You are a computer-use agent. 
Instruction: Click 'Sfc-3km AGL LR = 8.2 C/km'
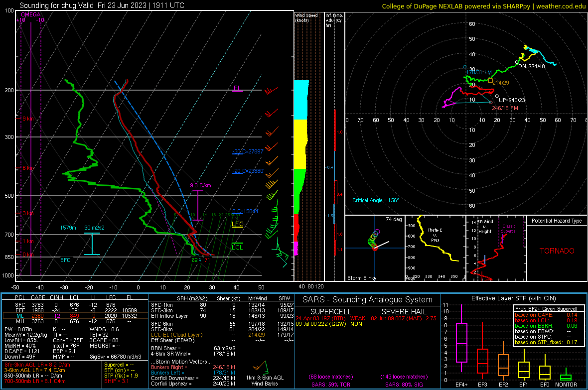pyautogui.click(x=37, y=365)
